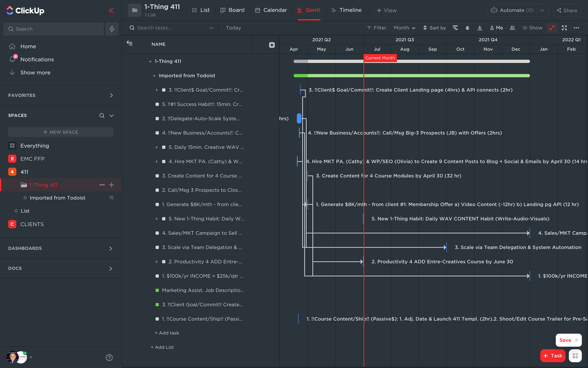Click the New Space button
Image resolution: width=588 pixels, height=368 pixels.
pos(61,132)
